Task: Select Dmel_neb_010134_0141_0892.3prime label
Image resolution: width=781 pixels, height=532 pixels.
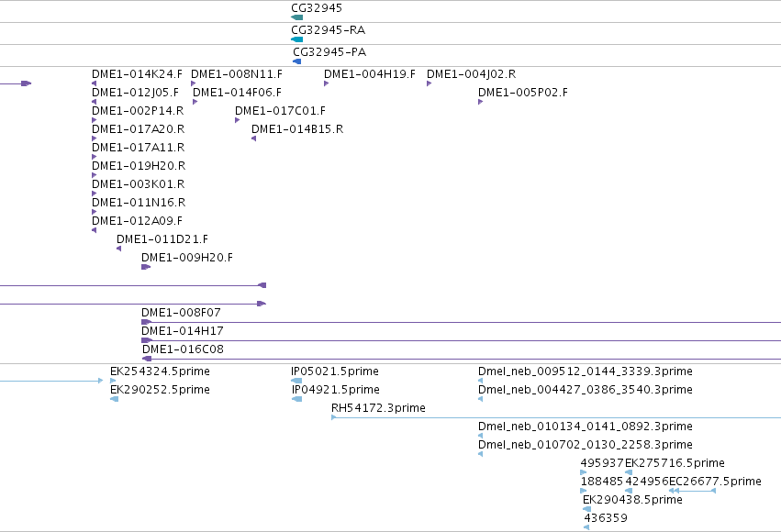Action: (x=586, y=427)
